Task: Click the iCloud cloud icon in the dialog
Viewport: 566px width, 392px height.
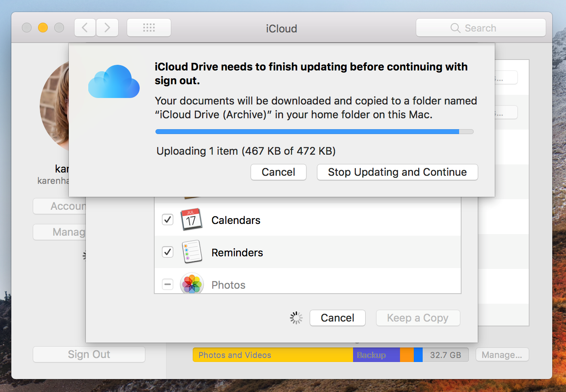Action: pyautogui.click(x=114, y=81)
